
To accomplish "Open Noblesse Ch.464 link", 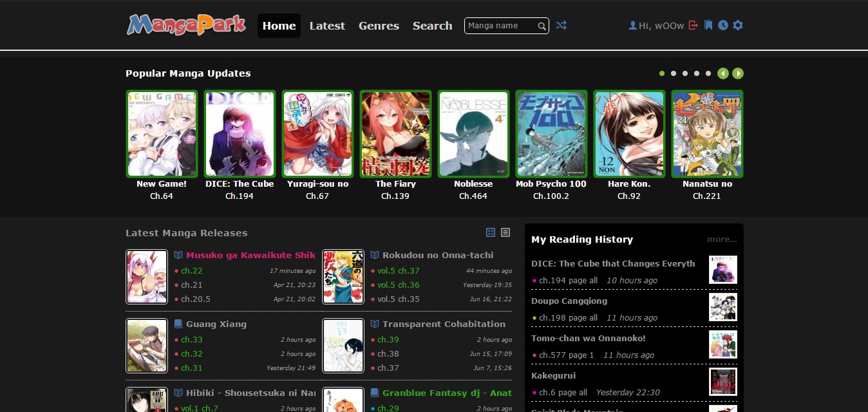I will click(x=473, y=196).
